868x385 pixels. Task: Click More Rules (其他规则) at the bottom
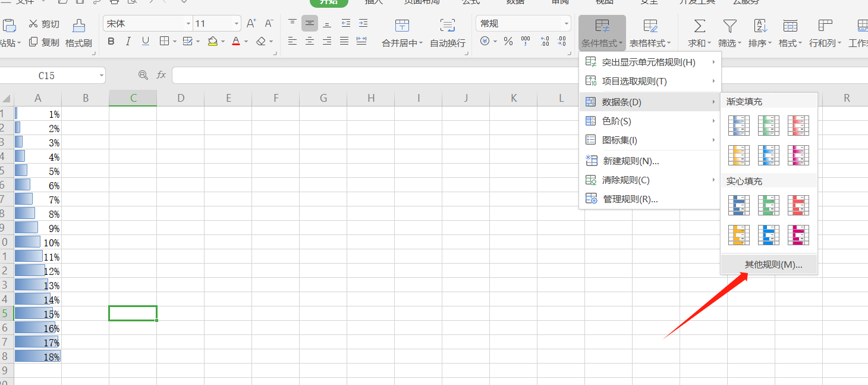tap(773, 265)
